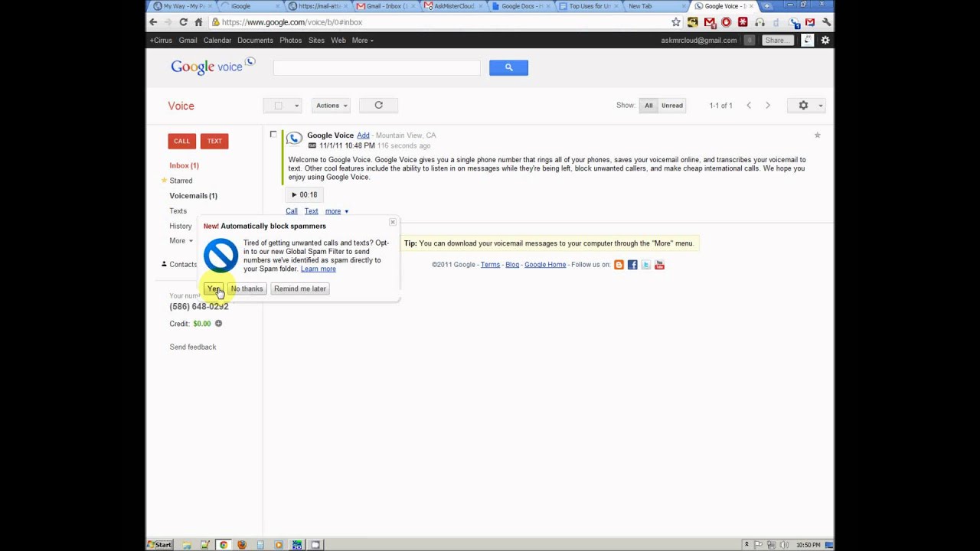Image resolution: width=980 pixels, height=551 pixels.
Task: Open Texts in sidebar
Action: tap(178, 211)
